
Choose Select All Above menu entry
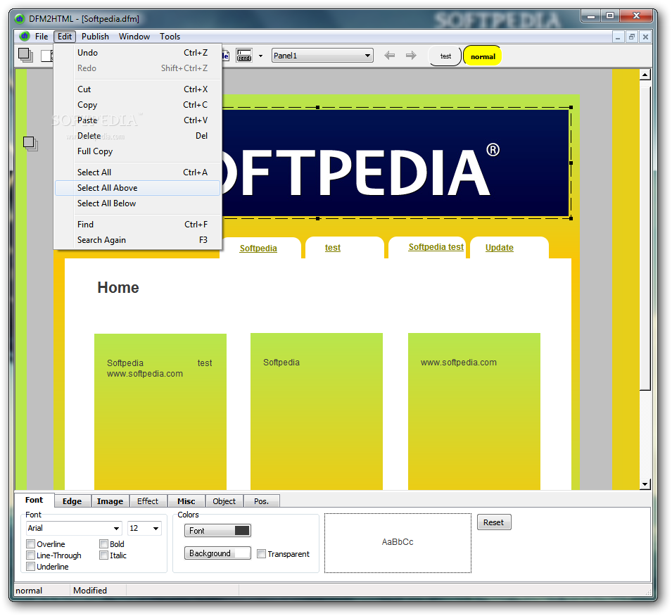137,188
